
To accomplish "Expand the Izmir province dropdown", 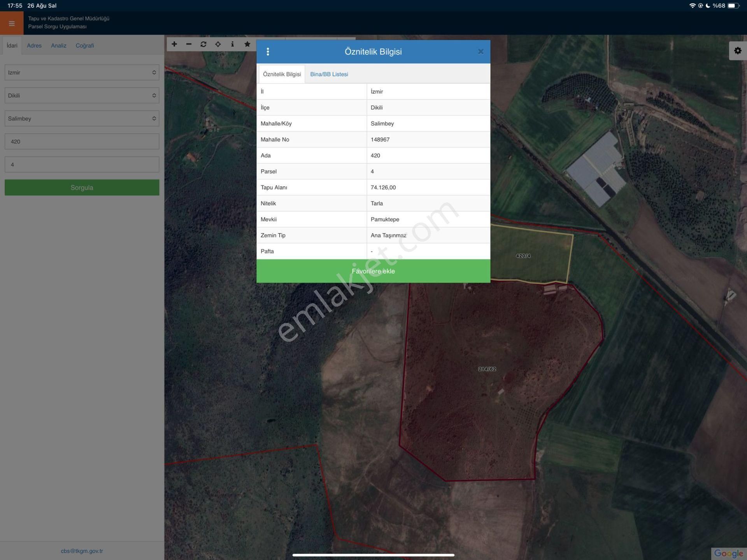I will click(x=82, y=73).
